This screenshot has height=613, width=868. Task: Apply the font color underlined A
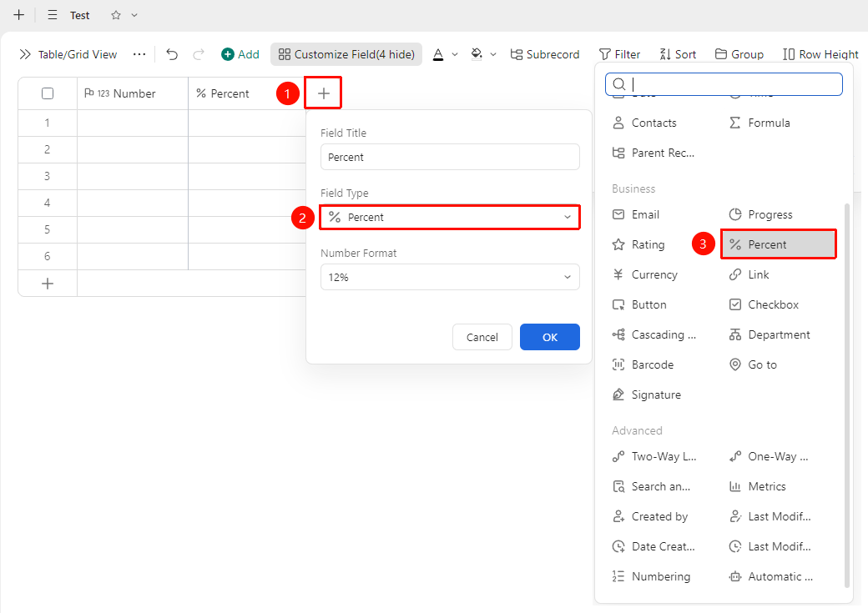tap(438, 54)
